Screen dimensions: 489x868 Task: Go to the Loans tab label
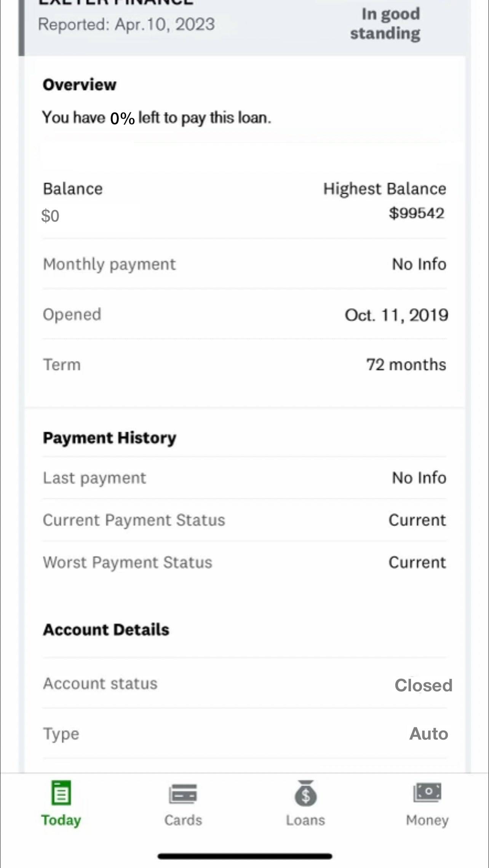pyautogui.click(x=305, y=820)
